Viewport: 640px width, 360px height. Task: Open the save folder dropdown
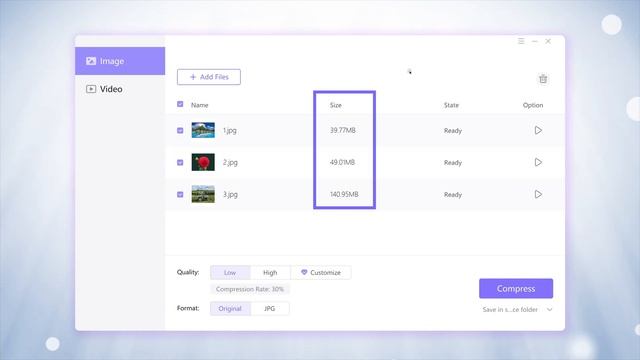click(x=517, y=309)
